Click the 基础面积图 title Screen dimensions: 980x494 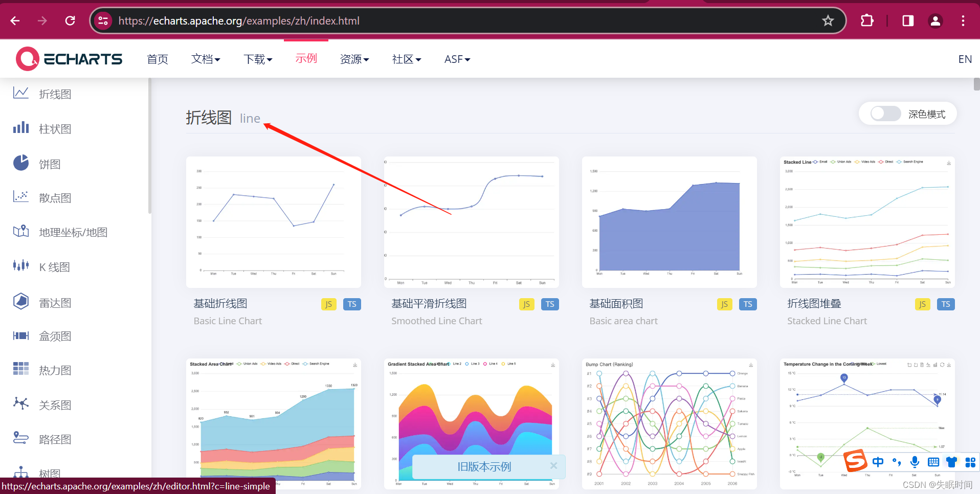click(616, 304)
